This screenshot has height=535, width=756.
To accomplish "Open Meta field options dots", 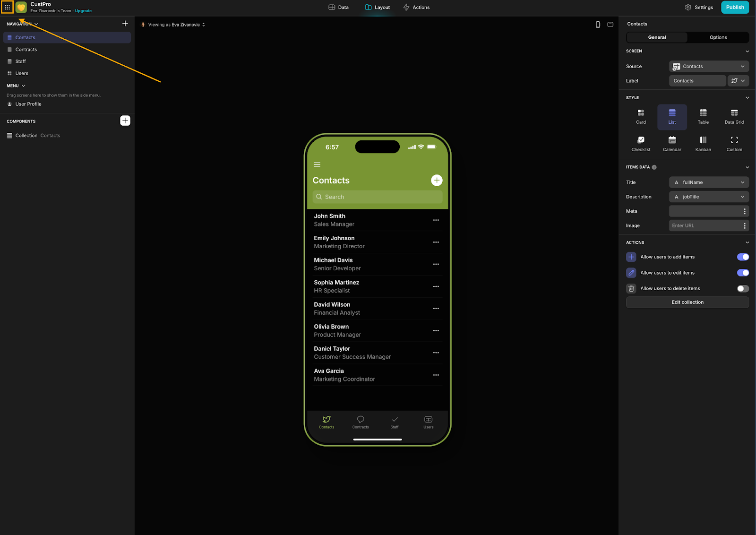I will tap(745, 211).
